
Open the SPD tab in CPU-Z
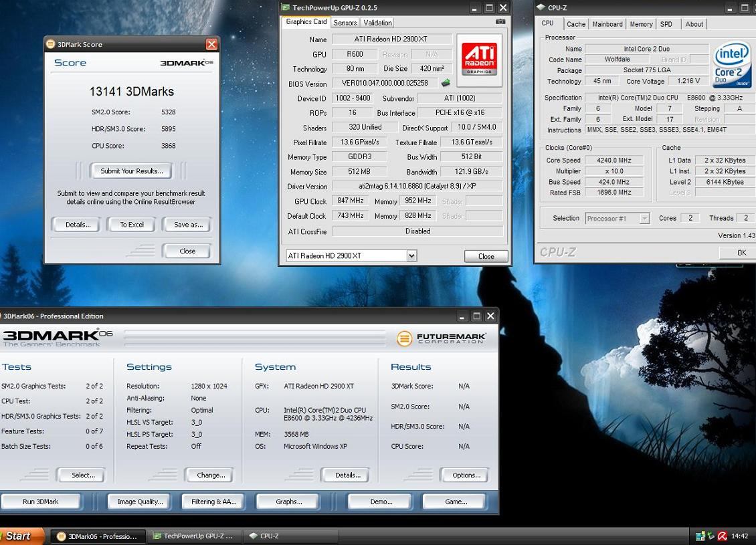pyautogui.click(x=666, y=24)
